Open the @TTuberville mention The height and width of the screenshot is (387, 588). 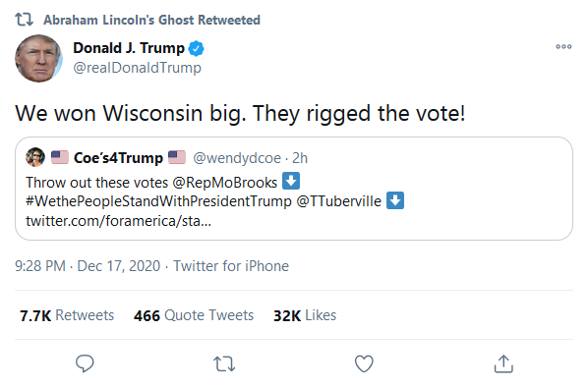point(338,201)
